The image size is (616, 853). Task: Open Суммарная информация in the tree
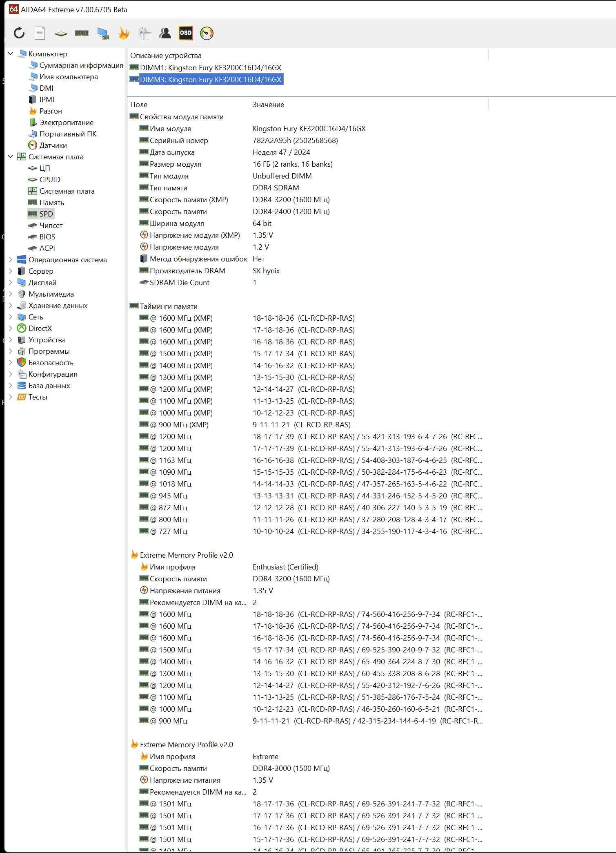coord(81,65)
